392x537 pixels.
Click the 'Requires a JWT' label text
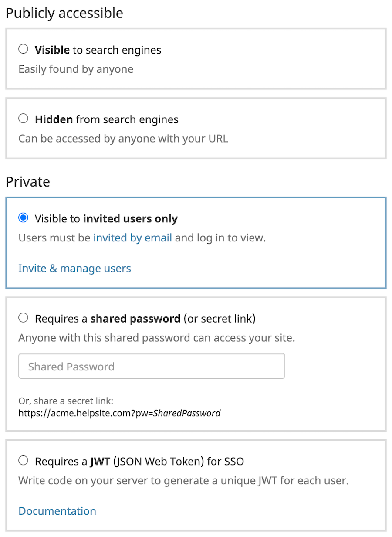[139, 461]
